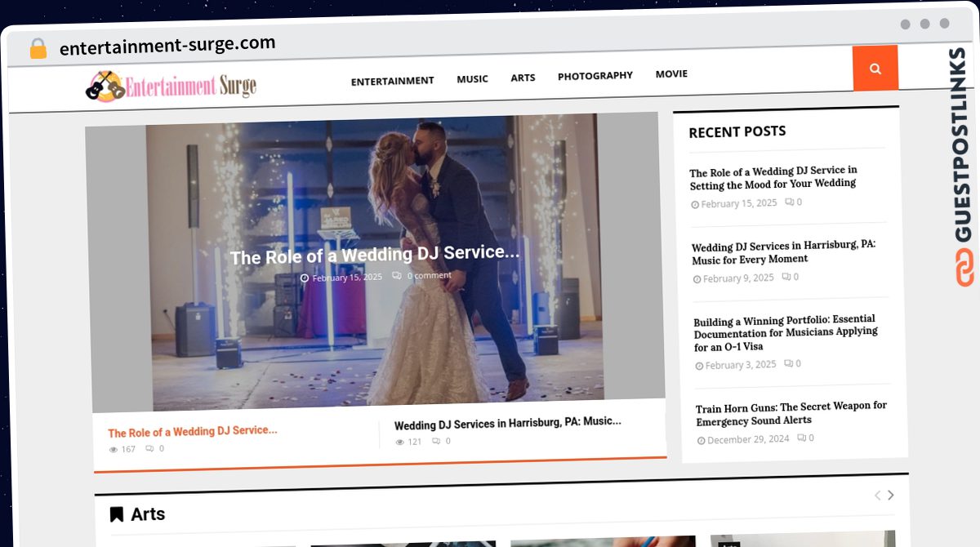980x547 pixels.
Task: Click the 'RECENT POSTS' heading
Action: (737, 131)
